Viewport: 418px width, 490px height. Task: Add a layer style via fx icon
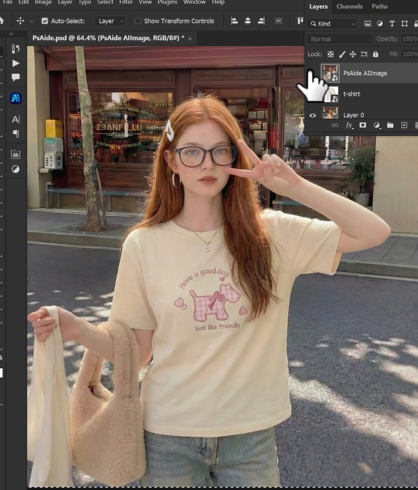click(349, 125)
